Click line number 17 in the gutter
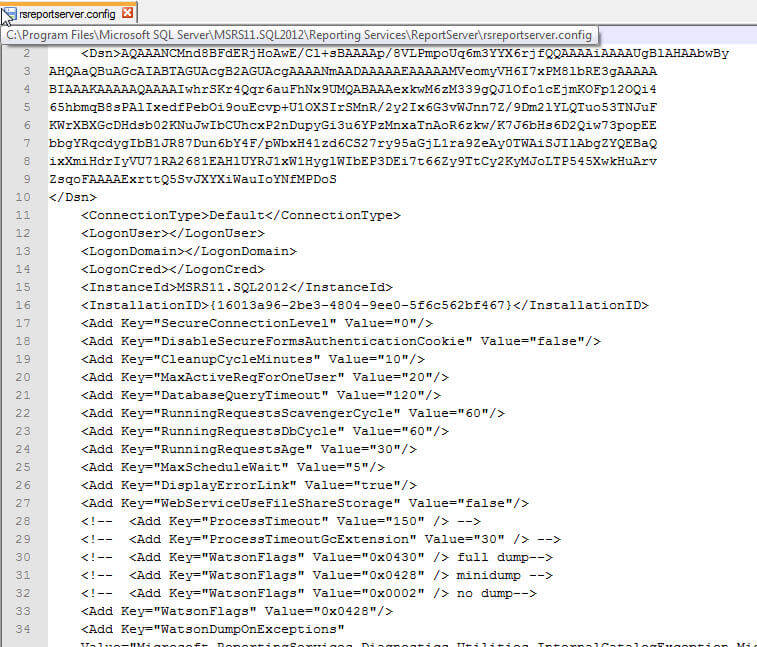This screenshot has height=647, width=757. [23, 323]
